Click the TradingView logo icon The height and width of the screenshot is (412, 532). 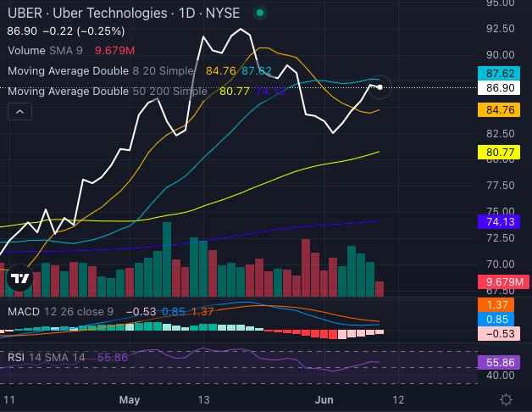(19, 278)
